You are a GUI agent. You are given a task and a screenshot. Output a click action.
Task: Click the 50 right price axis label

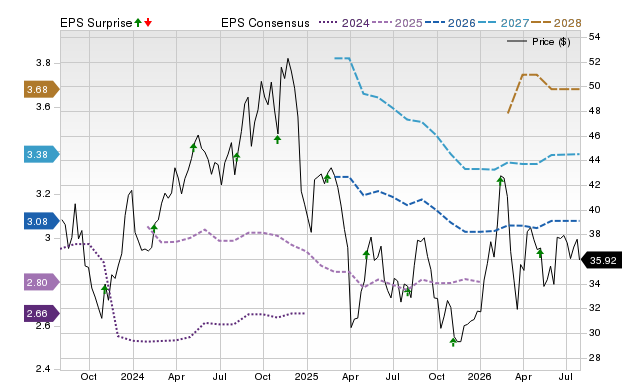[x=594, y=86]
